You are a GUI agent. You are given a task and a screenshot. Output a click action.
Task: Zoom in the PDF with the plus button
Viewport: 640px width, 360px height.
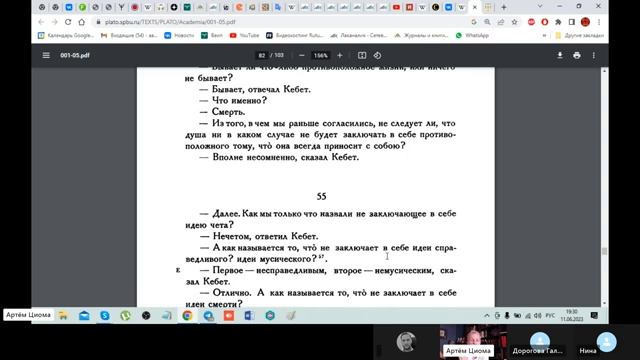click(x=340, y=55)
